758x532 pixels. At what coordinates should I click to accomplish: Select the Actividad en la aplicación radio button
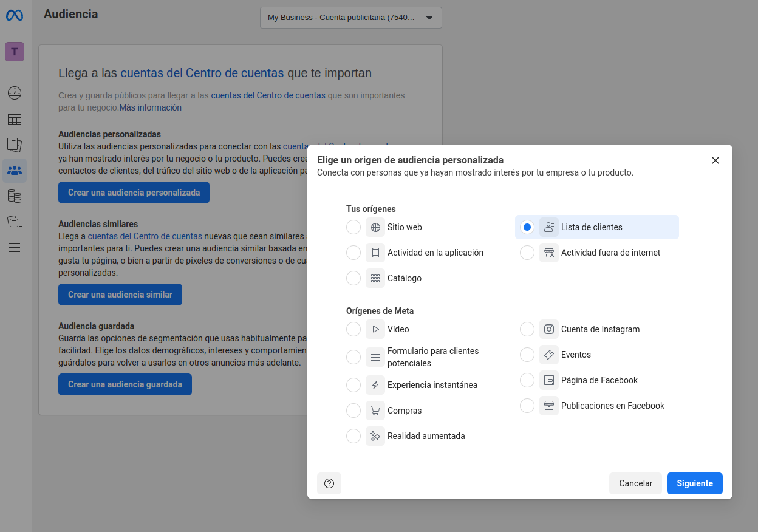353,253
